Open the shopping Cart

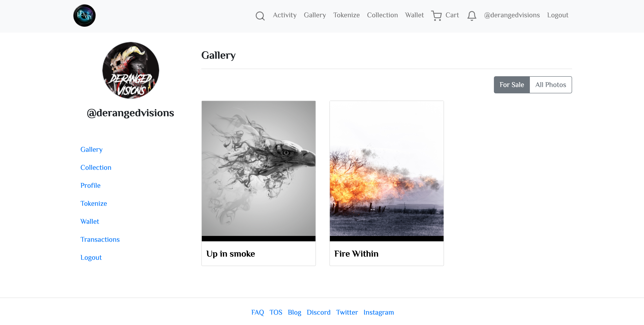point(445,15)
